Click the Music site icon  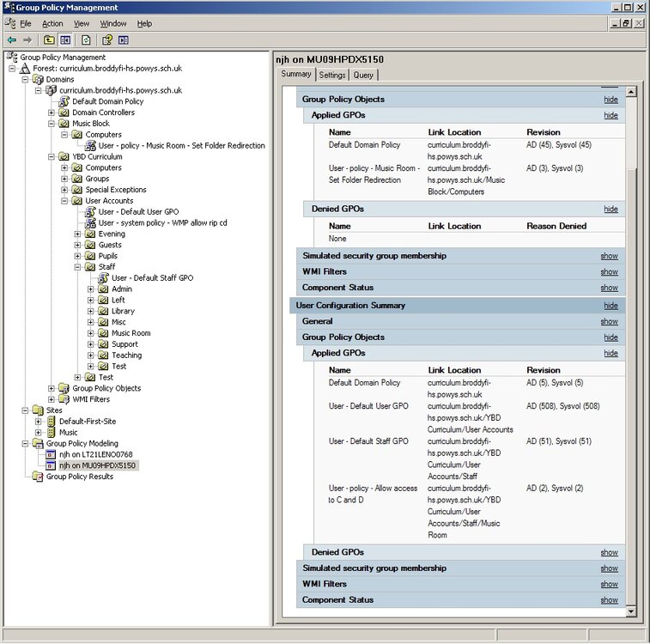(51, 433)
